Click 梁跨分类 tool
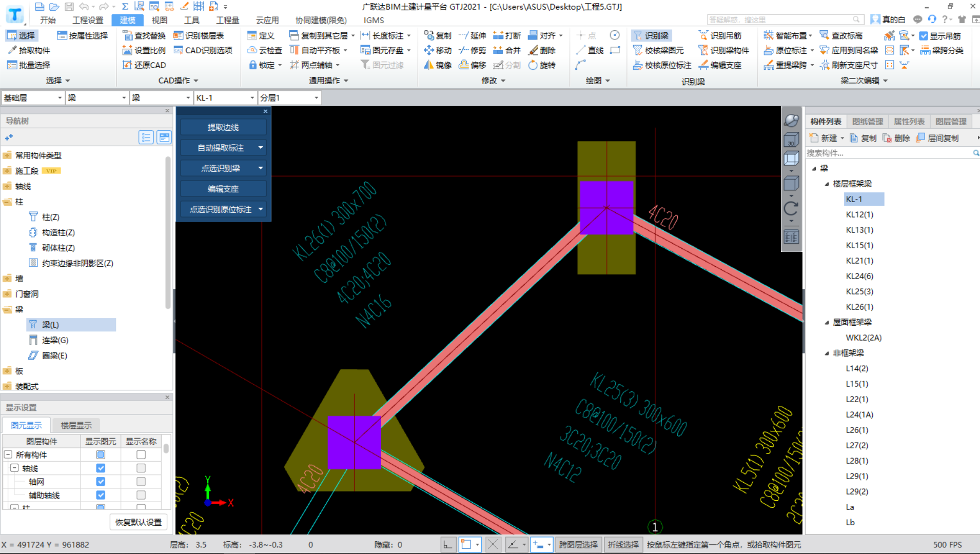This screenshot has width=980, height=554. 942,50
